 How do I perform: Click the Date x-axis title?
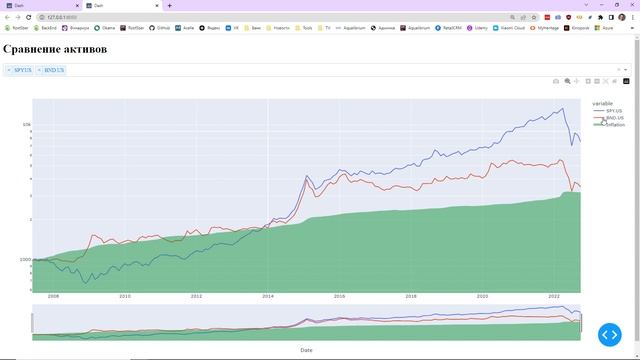click(306, 350)
